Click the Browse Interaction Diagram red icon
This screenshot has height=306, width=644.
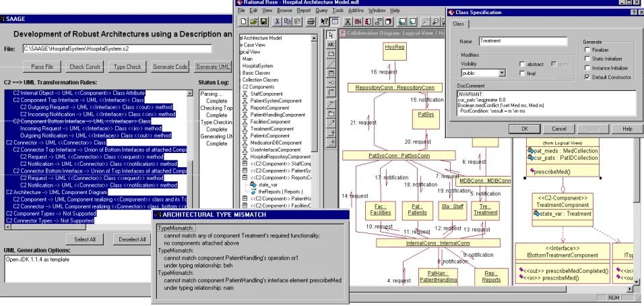pyautogui.click(x=358, y=22)
